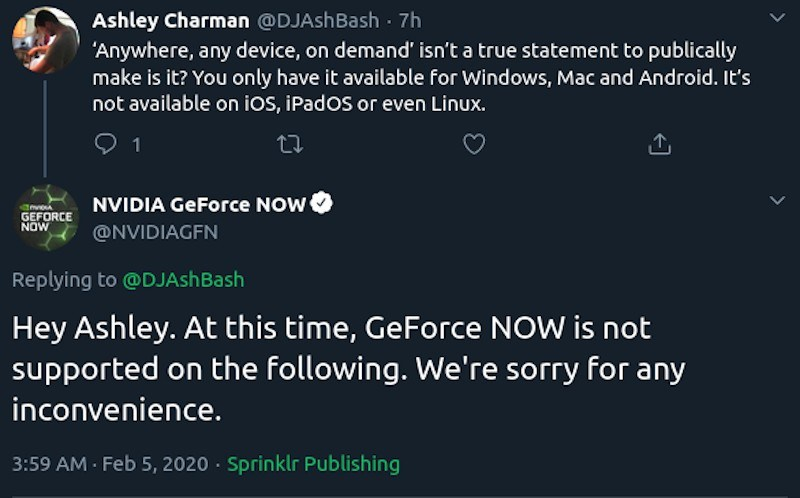800x498 pixels.
Task: Click @DJAshBash in the Replying to line
Action: 183,280
